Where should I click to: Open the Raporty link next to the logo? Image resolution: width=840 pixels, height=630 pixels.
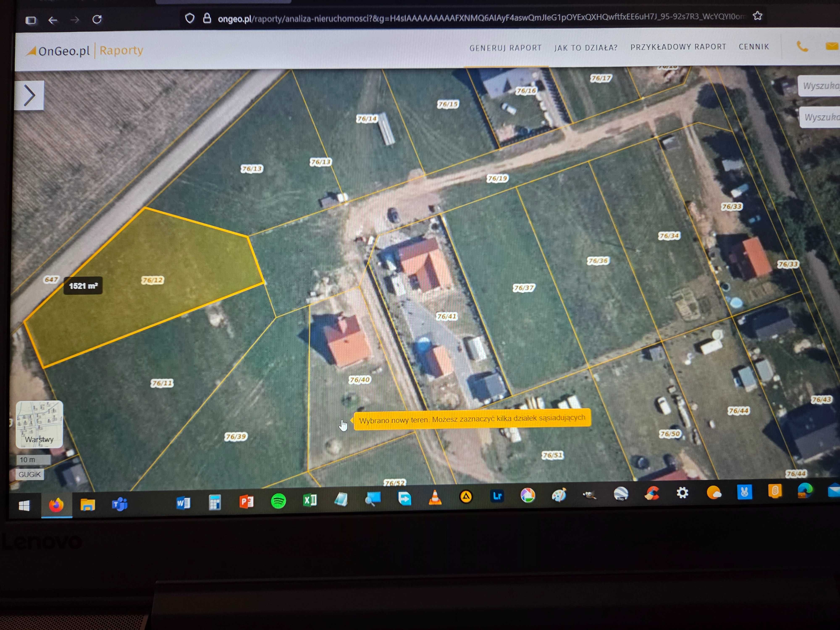coord(121,50)
